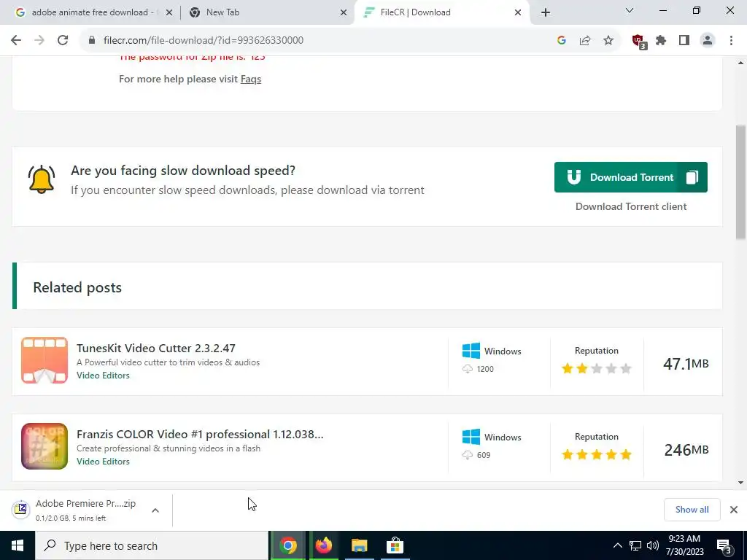Show hidden system tray icons
Screen dimensions: 747x560
coord(617,545)
